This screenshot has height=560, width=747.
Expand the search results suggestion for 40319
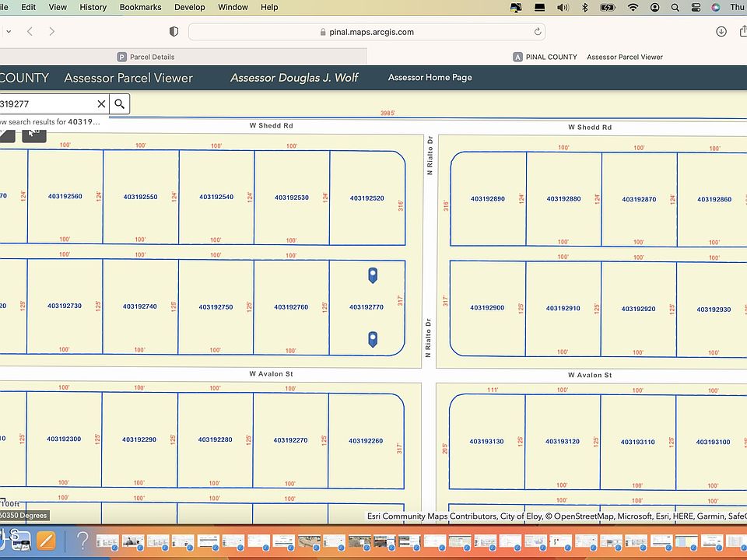(50, 122)
